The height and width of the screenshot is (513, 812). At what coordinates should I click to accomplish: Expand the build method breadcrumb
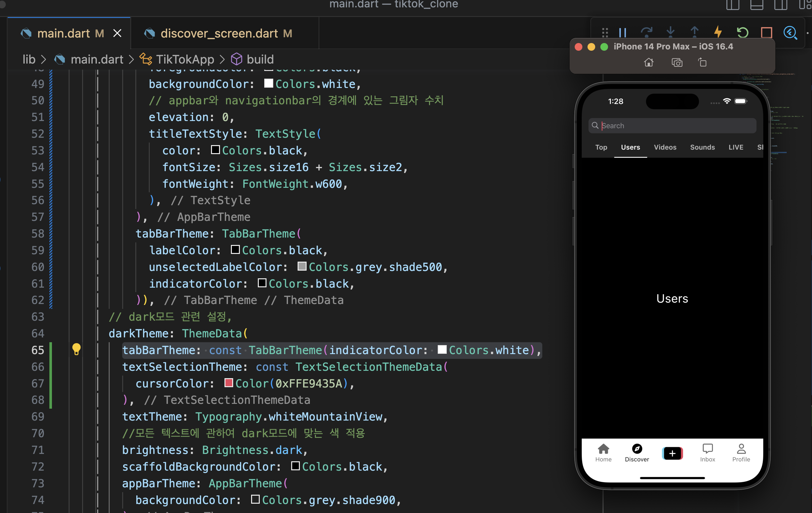point(260,59)
